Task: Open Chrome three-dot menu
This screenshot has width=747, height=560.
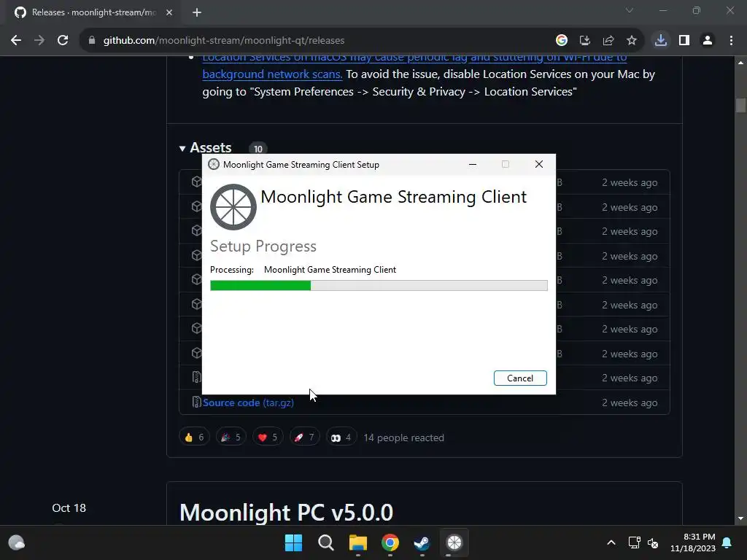Action: point(731,41)
